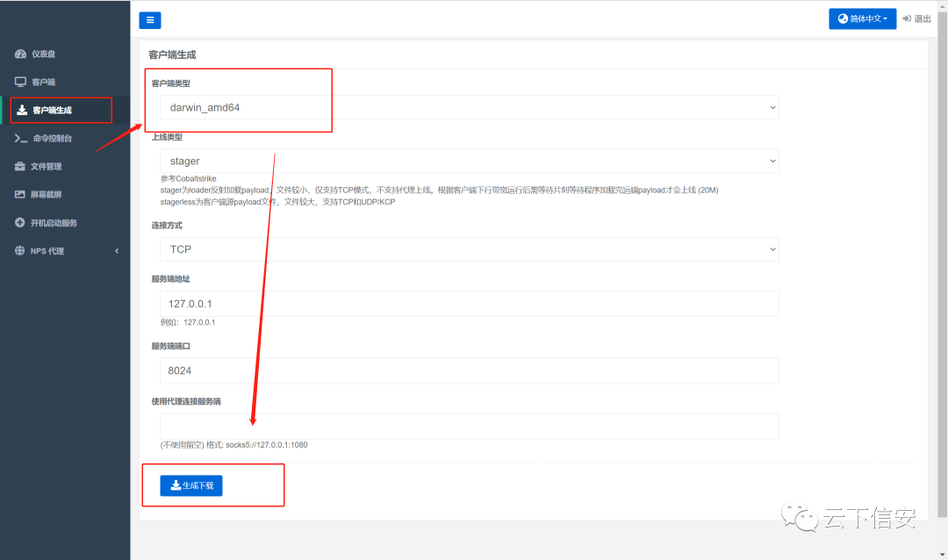Click the picture icon for 屏幕截屏
This screenshot has height=560, width=948.
20,194
